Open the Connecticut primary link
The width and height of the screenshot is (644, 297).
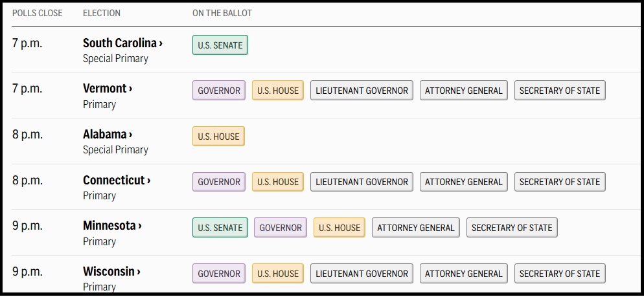pyautogui.click(x=117, y=181)
